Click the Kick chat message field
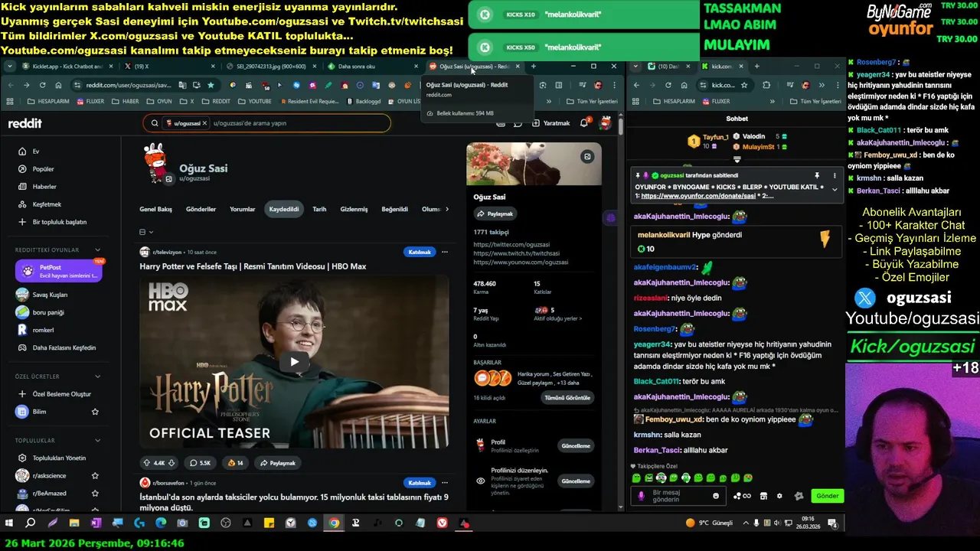 (x=678, y=496)
